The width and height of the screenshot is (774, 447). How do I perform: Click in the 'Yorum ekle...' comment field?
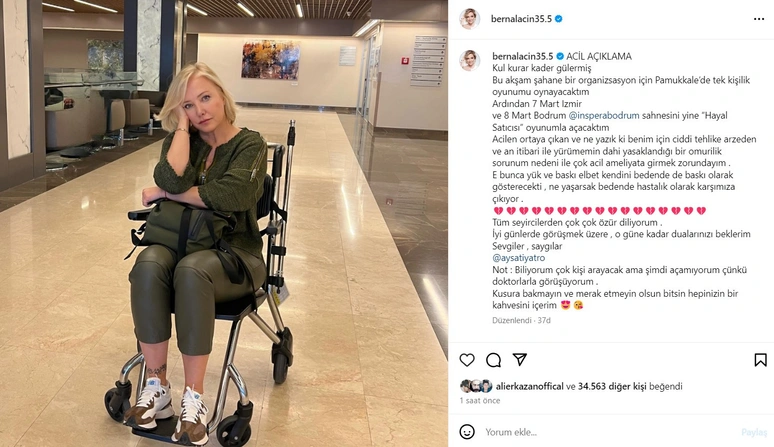[x=607, y=432]
